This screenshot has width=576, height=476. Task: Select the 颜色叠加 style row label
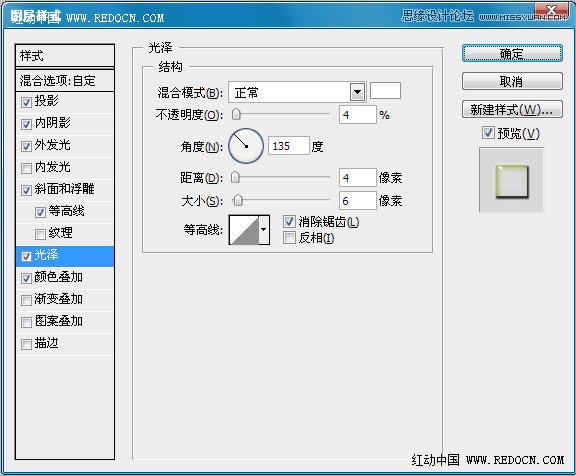(58, 277)
